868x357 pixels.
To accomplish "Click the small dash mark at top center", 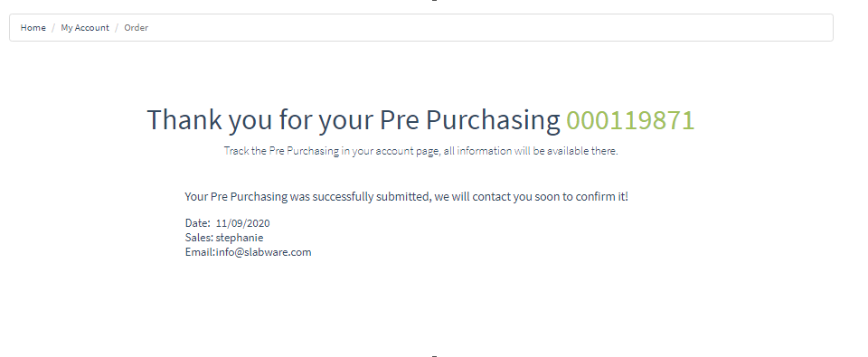I will (435, 1).
